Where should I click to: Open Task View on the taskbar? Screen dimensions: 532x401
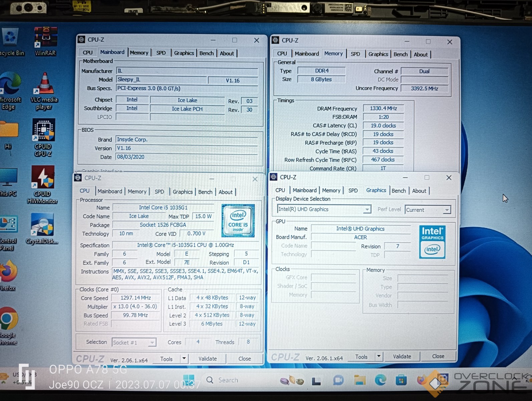point(316,381)
